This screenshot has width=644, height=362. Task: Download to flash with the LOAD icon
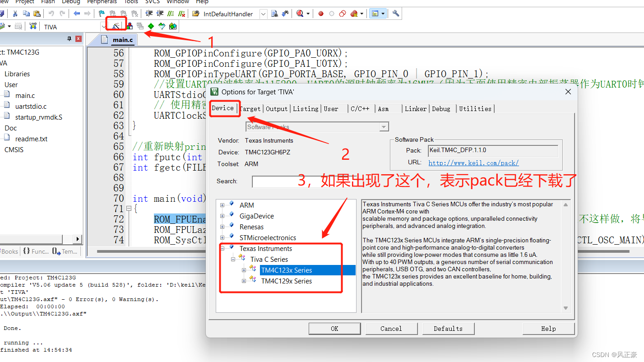coord(33,26)
